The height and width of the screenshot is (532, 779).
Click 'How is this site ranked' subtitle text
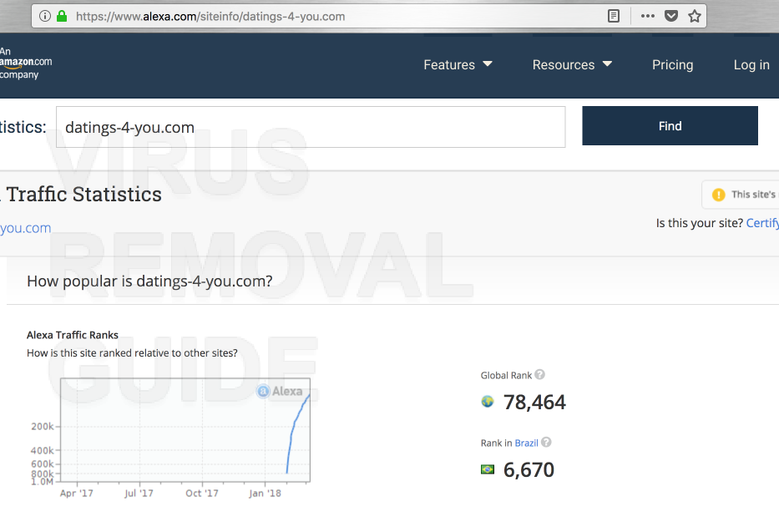(132, 353)
